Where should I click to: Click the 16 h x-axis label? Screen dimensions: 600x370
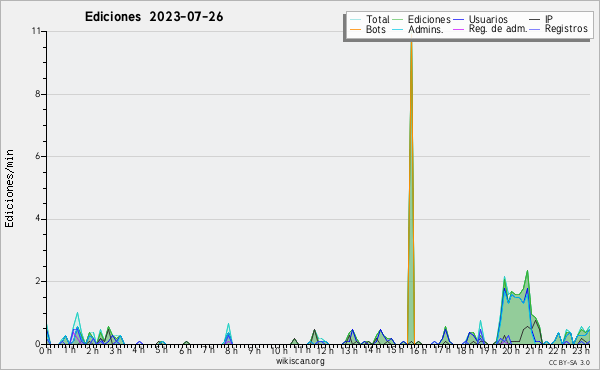click(x=418, y=350)
